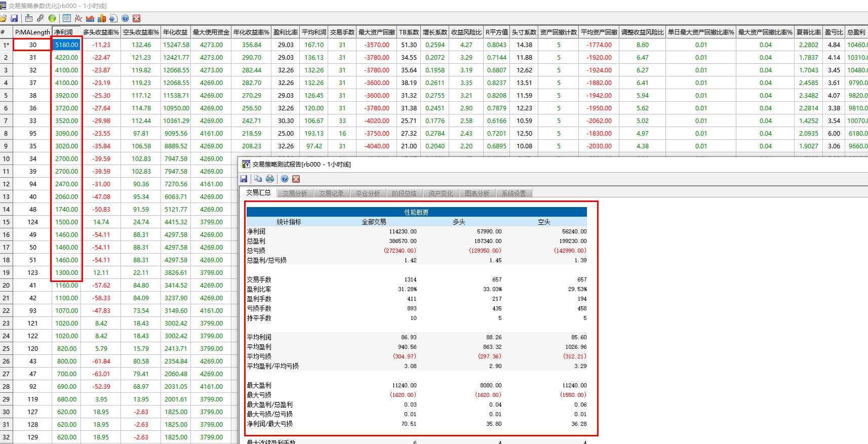868x444 pixels.
Task: Click the 全部交易 column heading in report
Action: [x=374, y=222]
